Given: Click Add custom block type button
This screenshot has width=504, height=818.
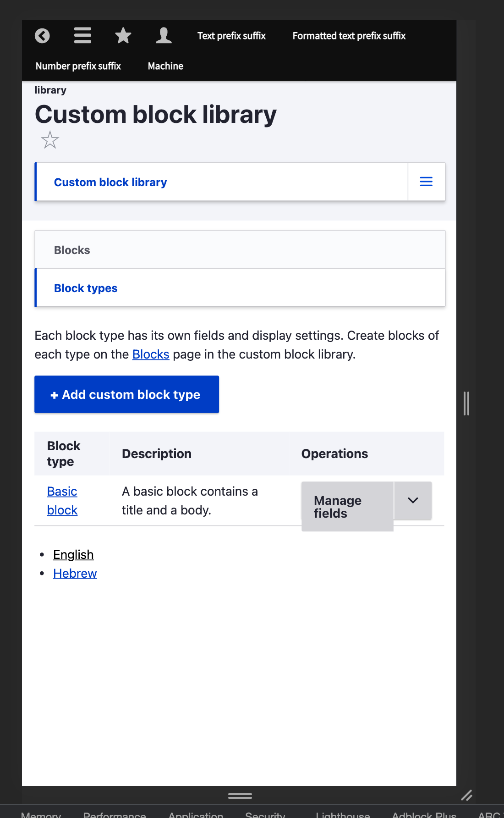Looking at the screenshot, I should coord(126,394).
